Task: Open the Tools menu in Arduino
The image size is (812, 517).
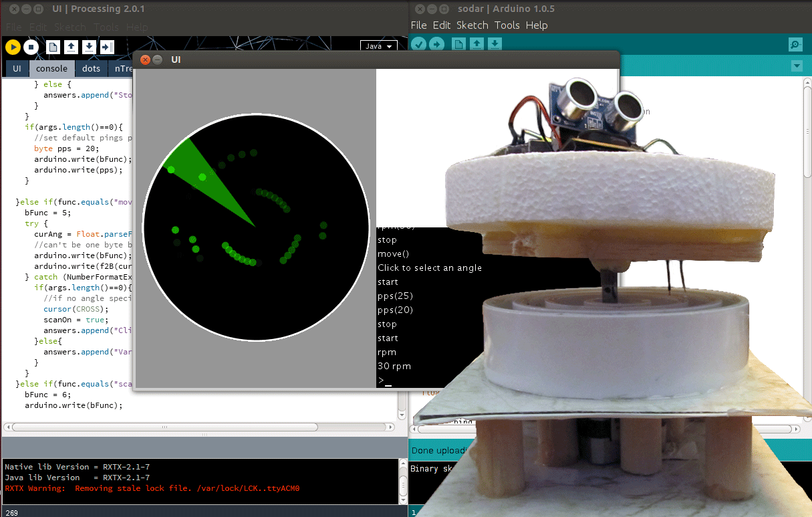Action: point(507,25)
